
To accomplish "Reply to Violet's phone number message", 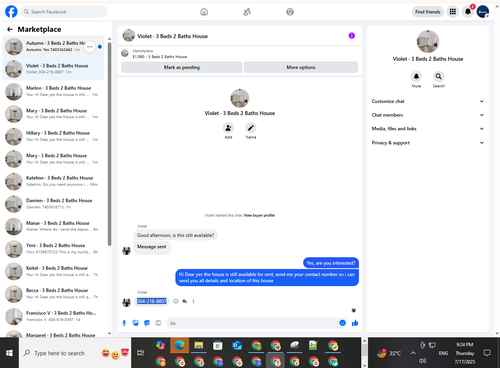I will coord(185,301).
